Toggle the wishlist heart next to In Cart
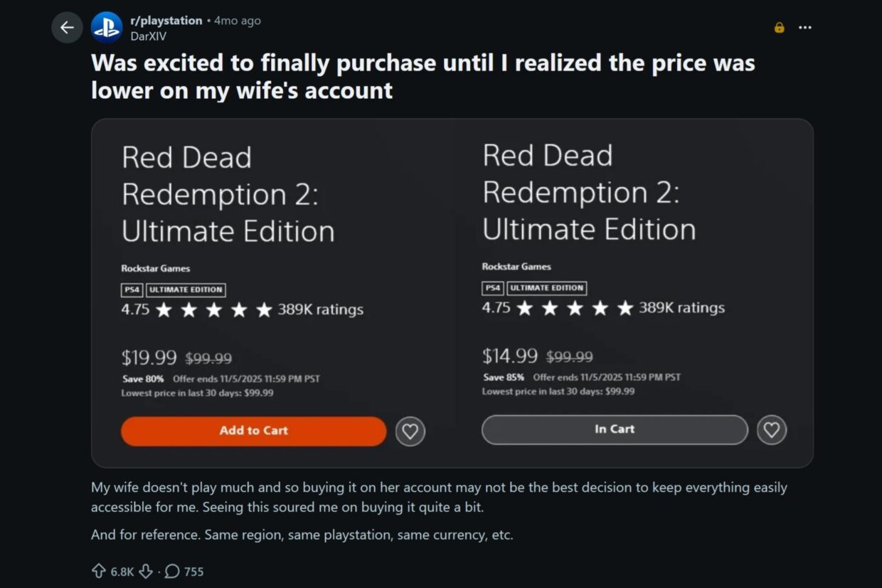 click(772, 429)
